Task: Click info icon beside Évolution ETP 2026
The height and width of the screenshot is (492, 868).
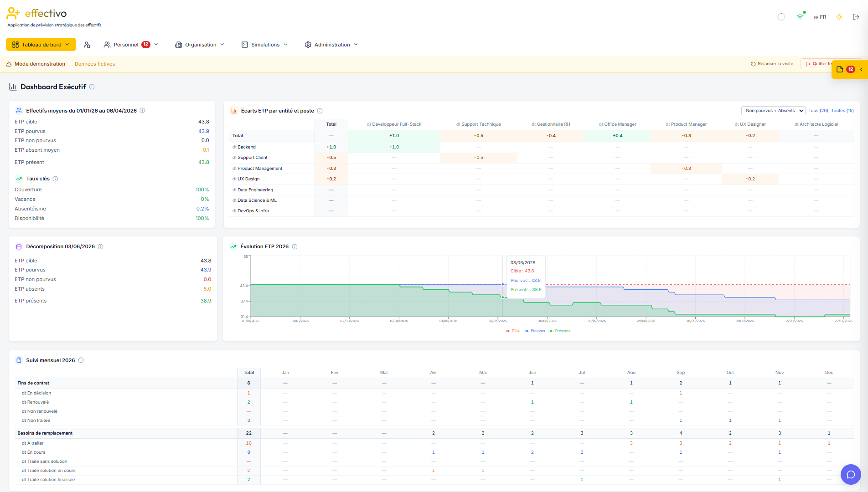Action: (x=294, y=246)
